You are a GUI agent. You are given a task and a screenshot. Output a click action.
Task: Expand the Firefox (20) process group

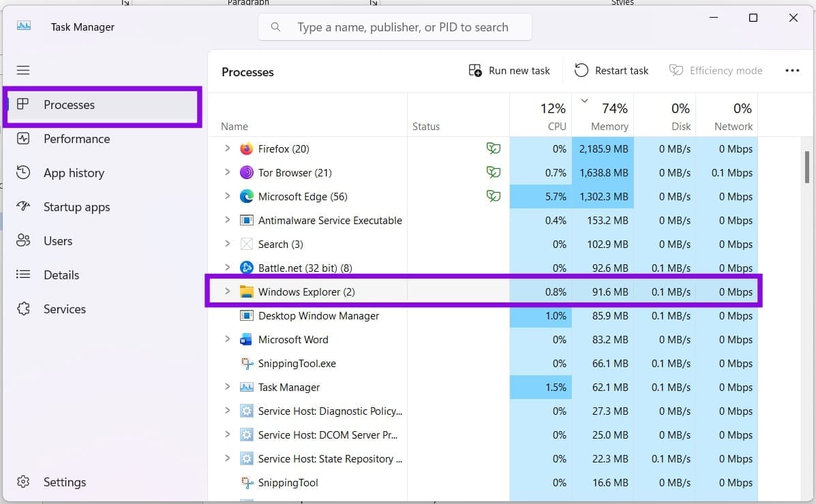228,148
